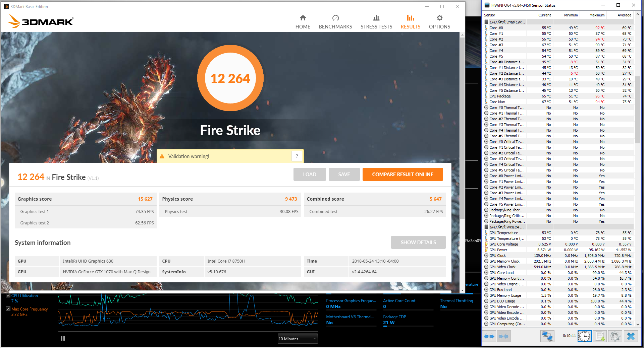Click the Current column header
This screenshot has height=348, width=644.
click(x=539, y=15)
